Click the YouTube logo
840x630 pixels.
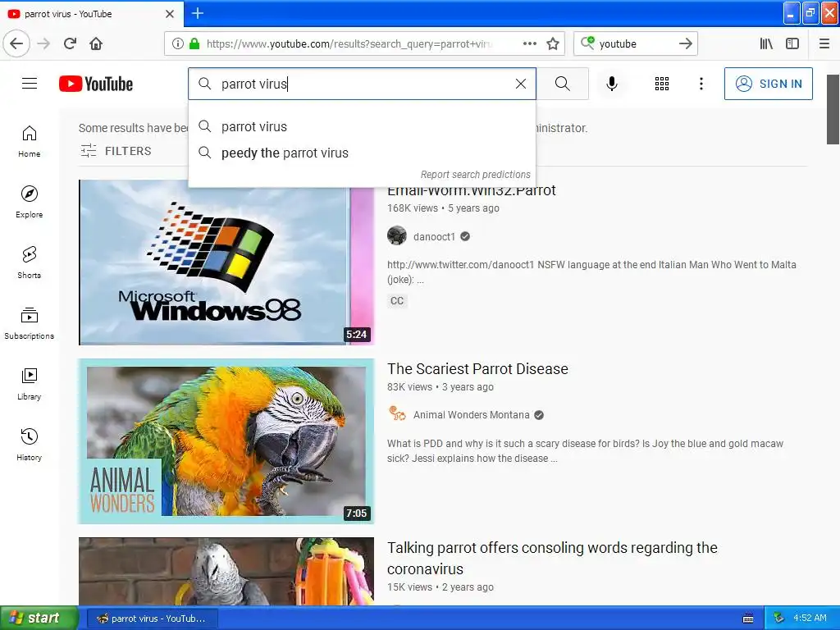pos(96,84)
